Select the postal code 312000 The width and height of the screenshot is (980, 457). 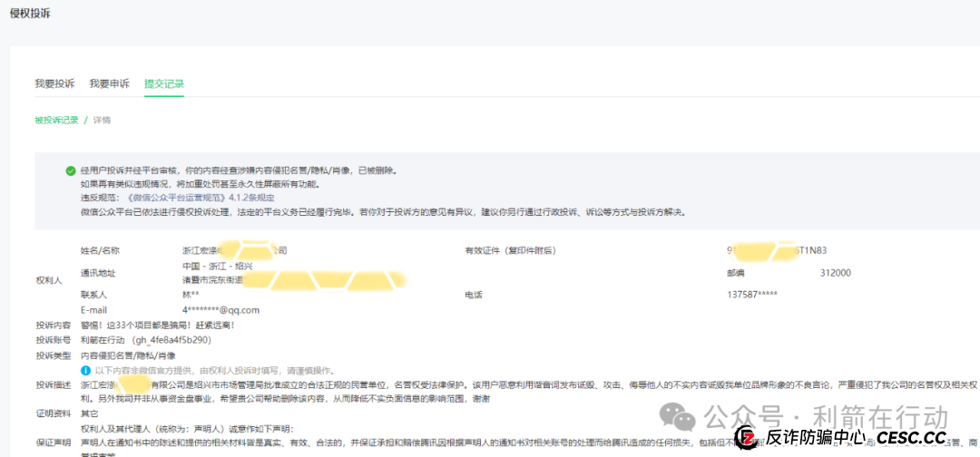[x=835, y=272]
